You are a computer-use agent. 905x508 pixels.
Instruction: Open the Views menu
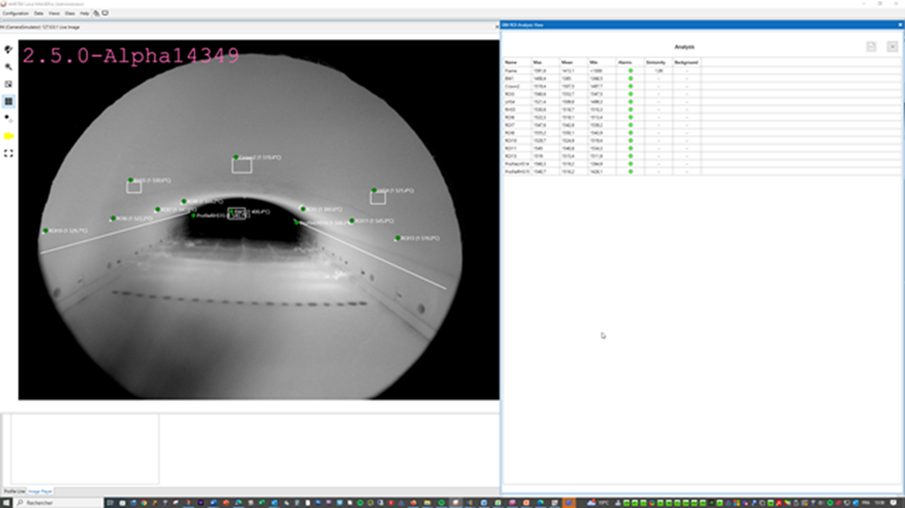click(54, 13)
